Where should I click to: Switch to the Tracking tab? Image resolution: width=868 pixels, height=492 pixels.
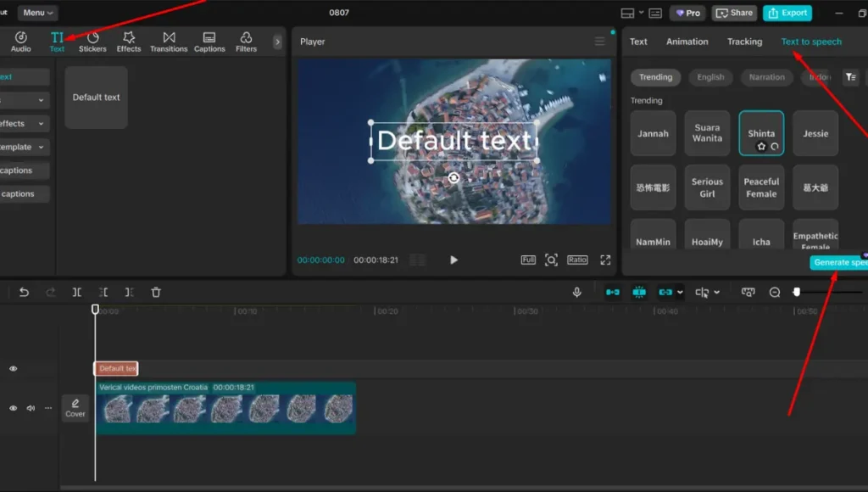744,42
